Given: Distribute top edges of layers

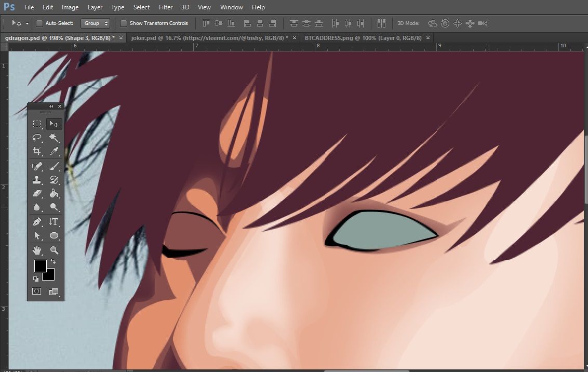Looking at the screenshot, I should 293,23.
